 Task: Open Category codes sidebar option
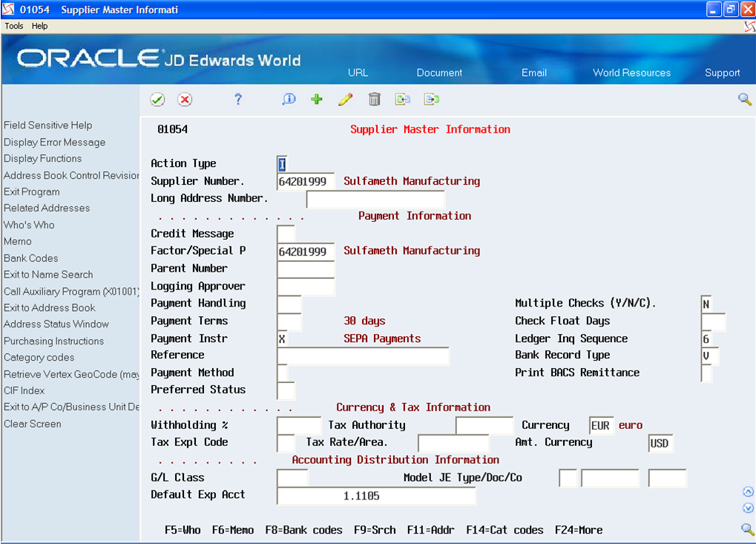click(x=39, y=358)
